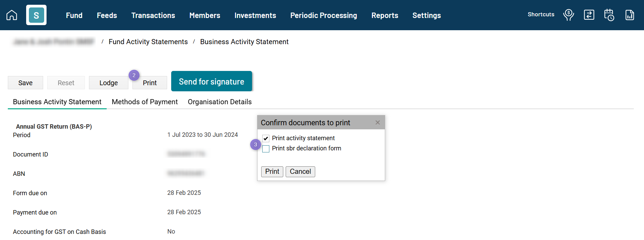The height and width of the screenshot is (240, 644).
Task: Open the Periodic Processing menu
Action: (323, 15)
